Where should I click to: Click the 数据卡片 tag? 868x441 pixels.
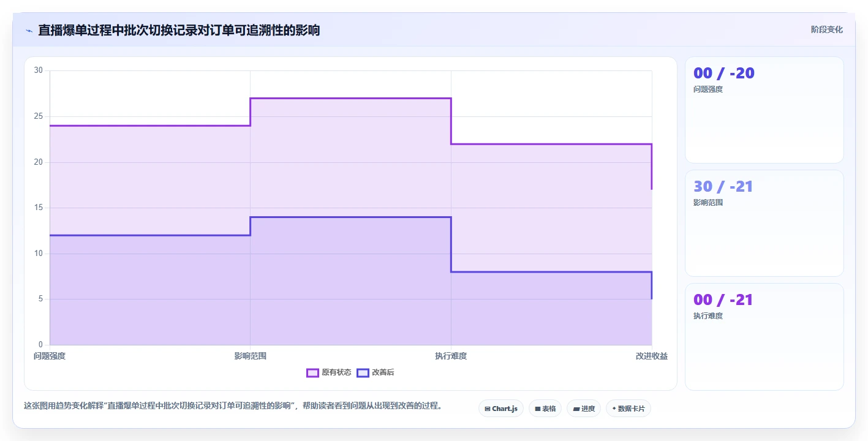tap(628, 409)
